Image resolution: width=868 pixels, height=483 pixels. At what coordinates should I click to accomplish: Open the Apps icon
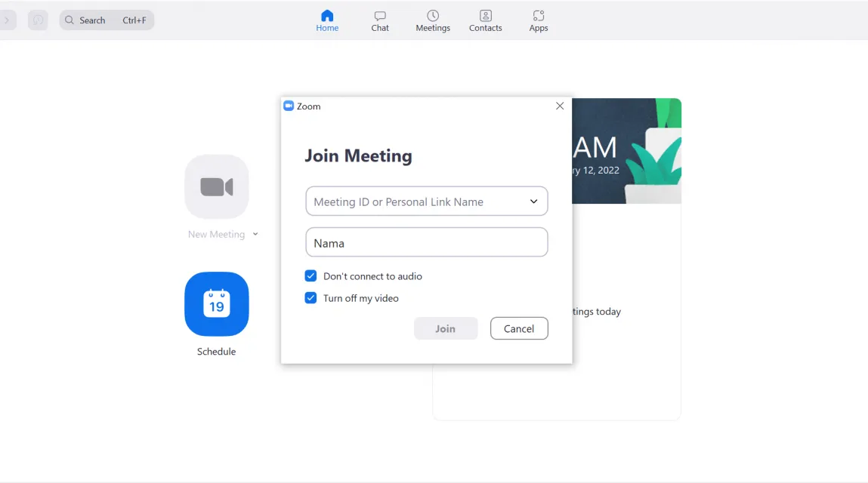click(538, 16)
